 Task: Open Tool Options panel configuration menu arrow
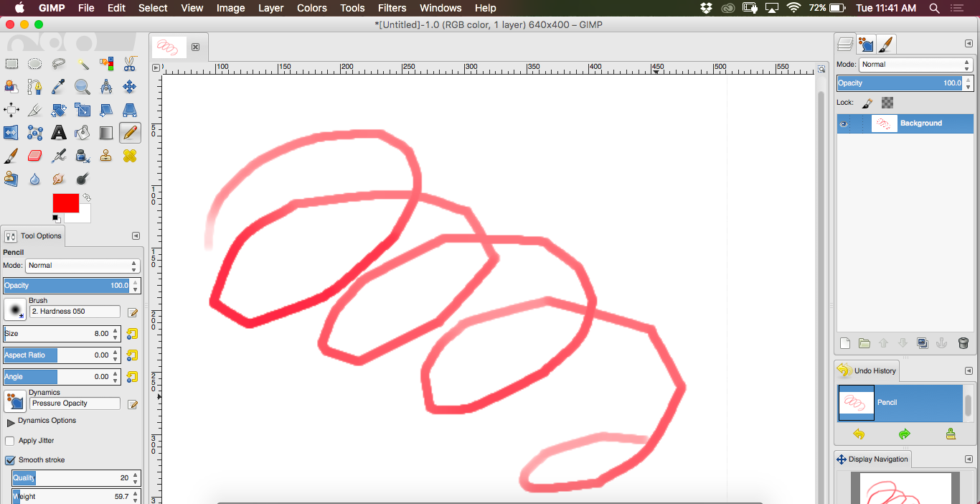(136, 235)
